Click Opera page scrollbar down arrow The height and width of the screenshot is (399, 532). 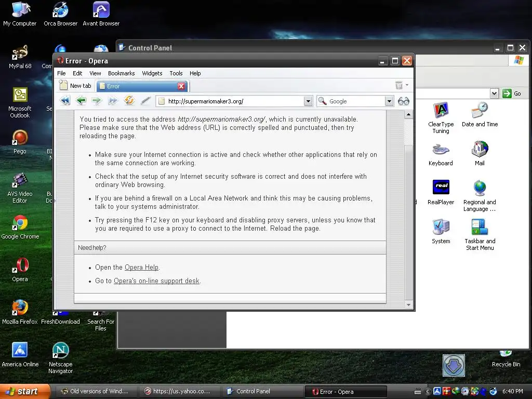(x=408, y=304)
